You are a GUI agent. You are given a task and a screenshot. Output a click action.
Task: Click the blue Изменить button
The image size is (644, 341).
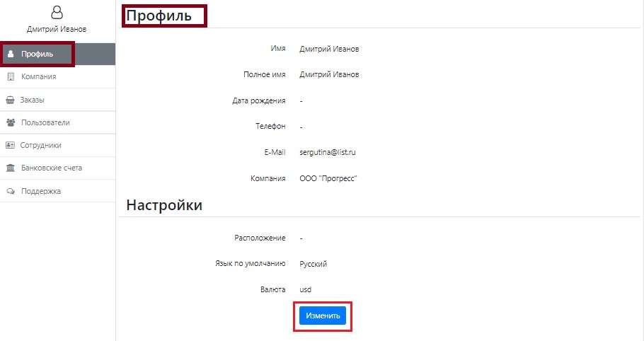323,316
